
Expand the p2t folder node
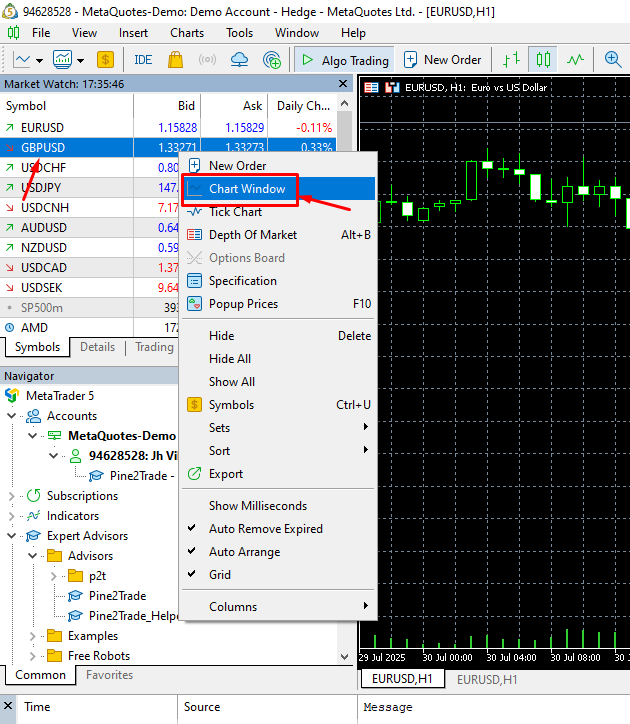coord(54,576)
